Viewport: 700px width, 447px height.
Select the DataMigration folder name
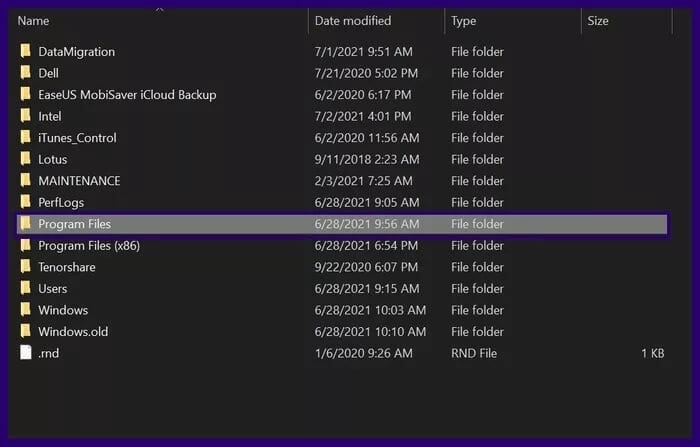[x=76, y=52]
